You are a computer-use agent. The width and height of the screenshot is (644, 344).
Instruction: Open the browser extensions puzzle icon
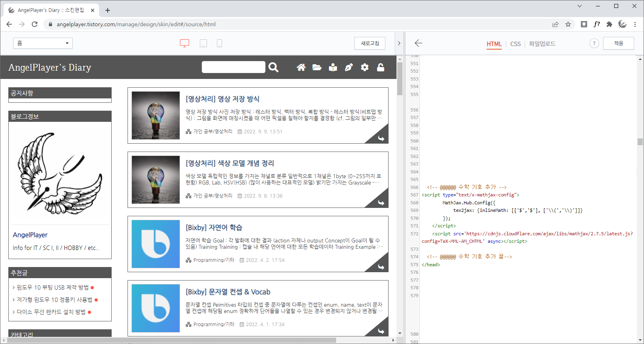click(609, 24)
